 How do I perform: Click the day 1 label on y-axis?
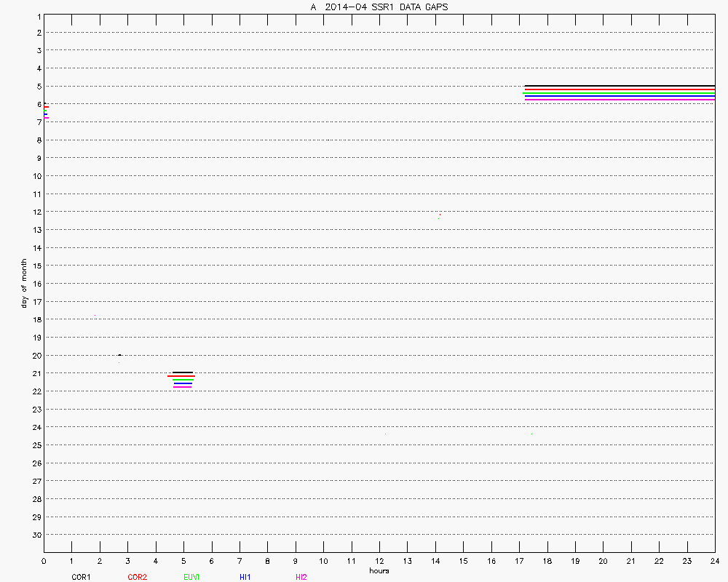point(37,15)
